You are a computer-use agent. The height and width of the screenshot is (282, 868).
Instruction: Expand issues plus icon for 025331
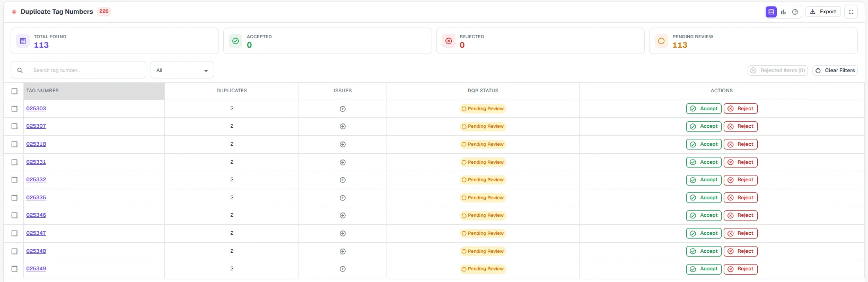click(343, 162)
